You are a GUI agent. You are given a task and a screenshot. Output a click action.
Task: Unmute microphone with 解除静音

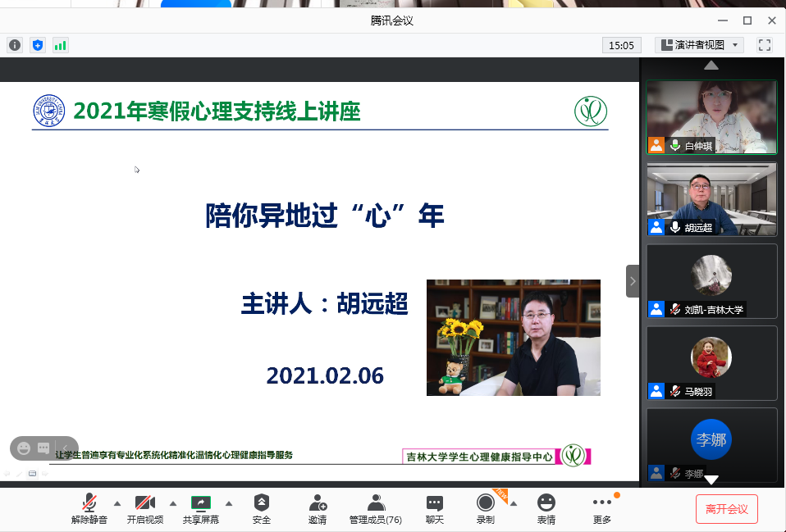coord(89,509)
